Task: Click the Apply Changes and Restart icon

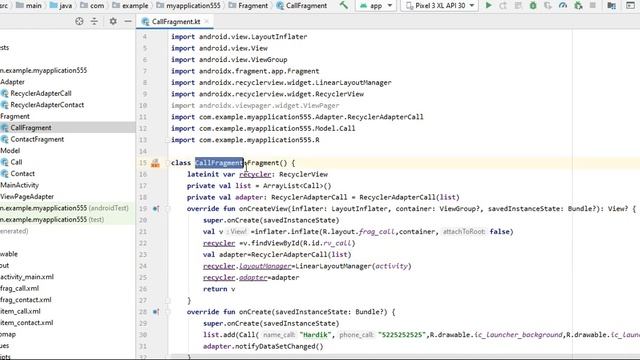Action: 503,6
